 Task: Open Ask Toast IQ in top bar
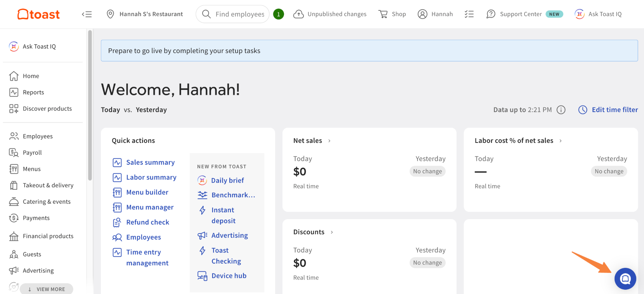tap(598, 14)
